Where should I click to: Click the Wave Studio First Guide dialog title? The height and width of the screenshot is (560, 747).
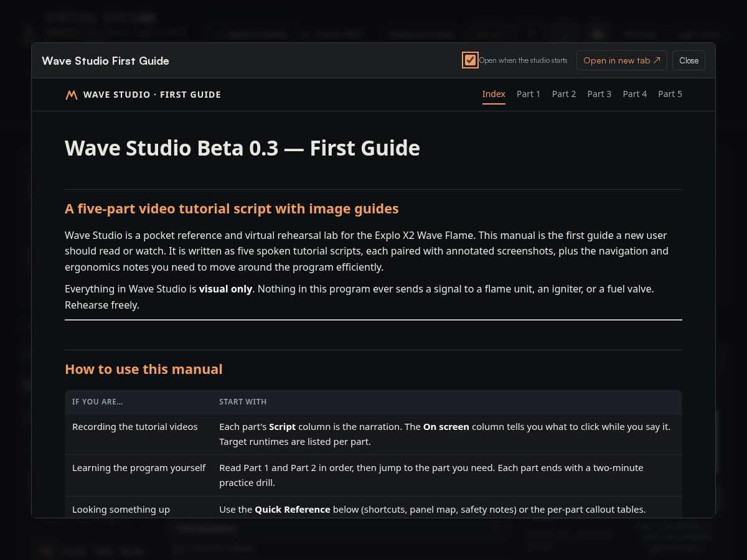(105, 60)
